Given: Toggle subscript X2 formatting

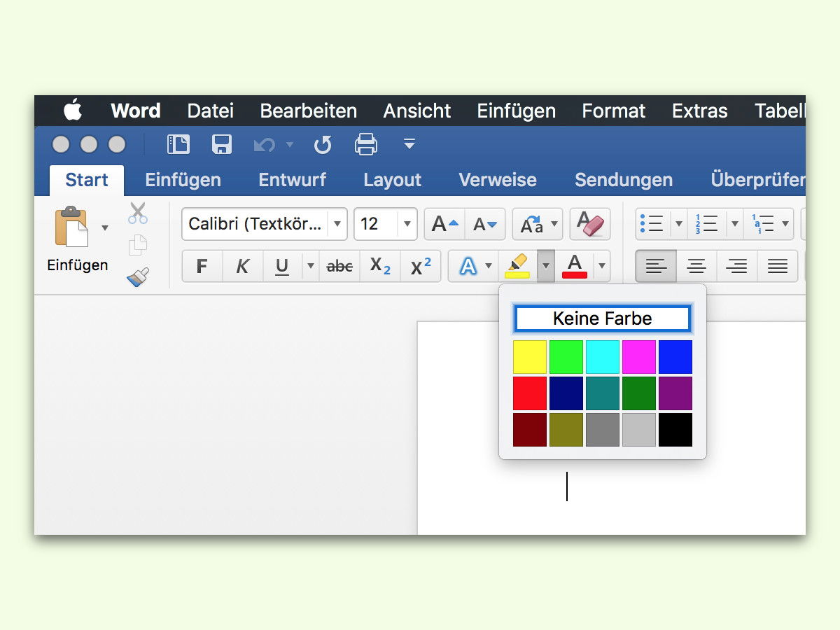Looking at the screenshot, I should (381, 266).
